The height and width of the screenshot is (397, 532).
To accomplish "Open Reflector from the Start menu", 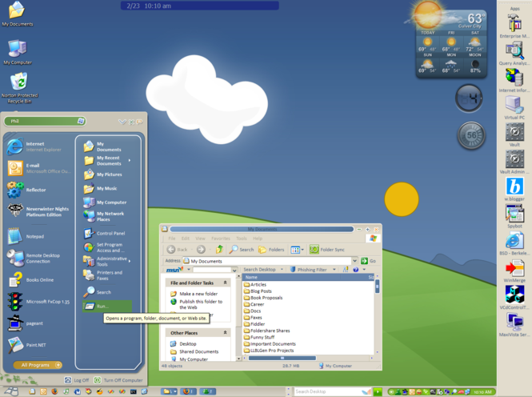I will coord(26,190).
